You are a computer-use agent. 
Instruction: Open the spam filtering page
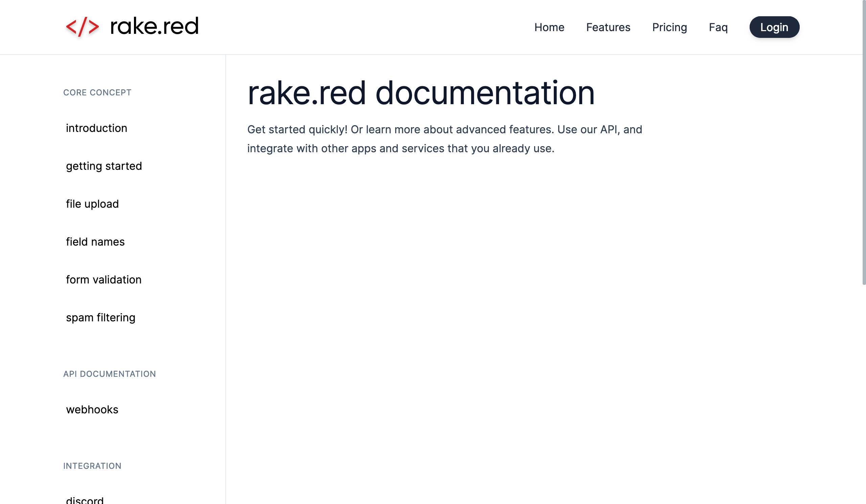pos(101,317)
